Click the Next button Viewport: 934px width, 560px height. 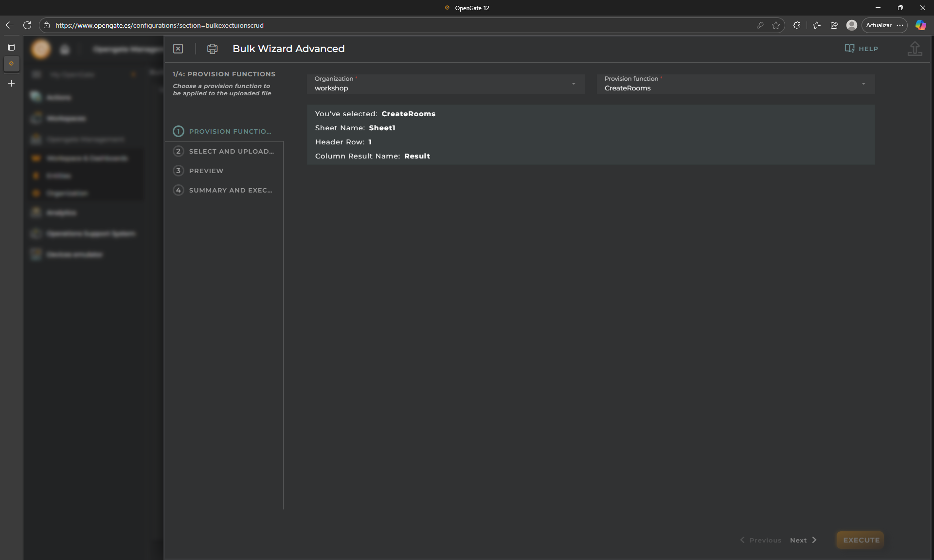(x=803, y=540)
